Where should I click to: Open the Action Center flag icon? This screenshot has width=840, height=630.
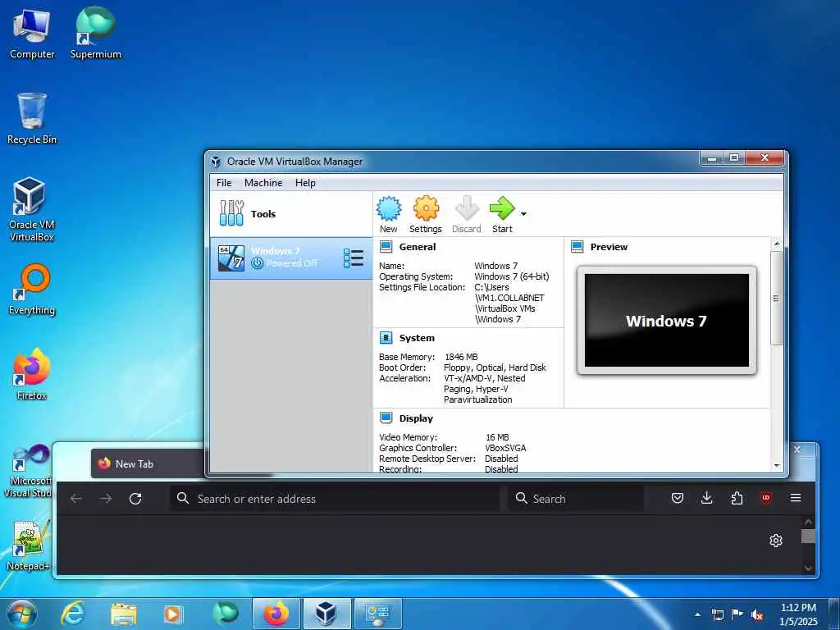(737, 614)
